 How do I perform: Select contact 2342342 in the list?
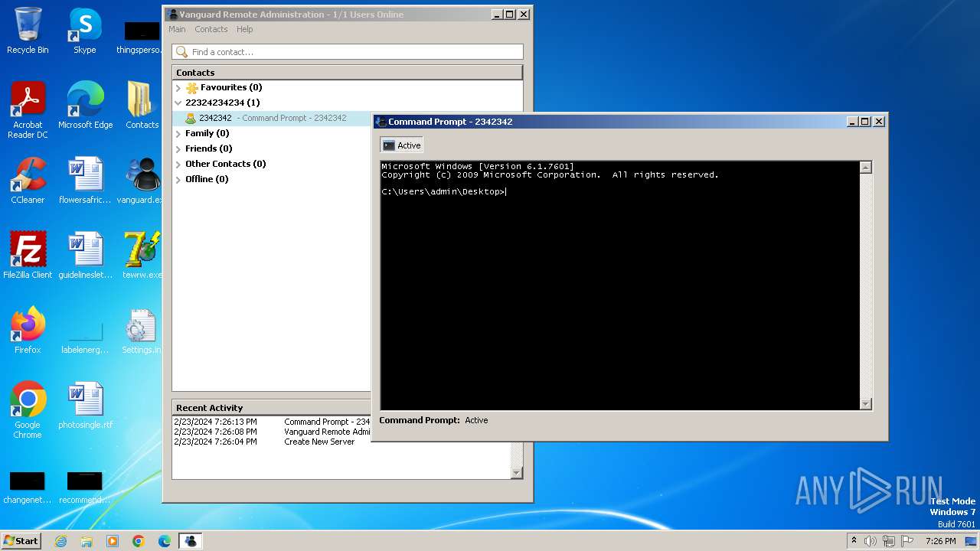(x=272, y=118)
